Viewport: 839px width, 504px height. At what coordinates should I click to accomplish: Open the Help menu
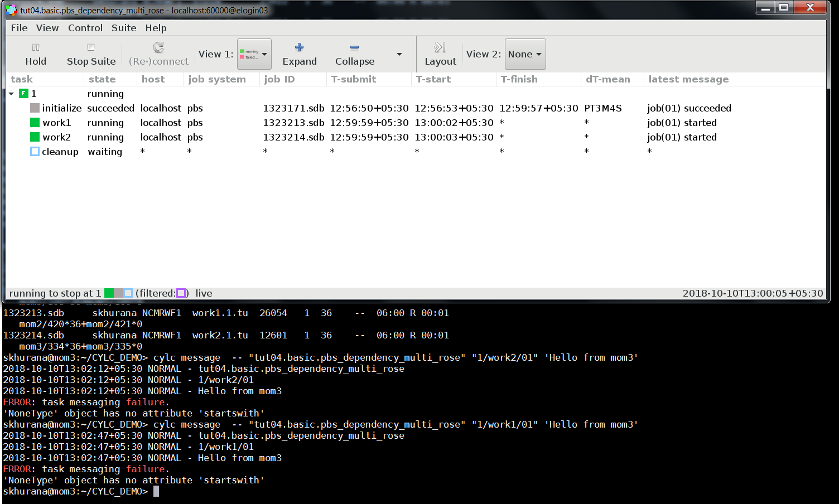[156, 28]
